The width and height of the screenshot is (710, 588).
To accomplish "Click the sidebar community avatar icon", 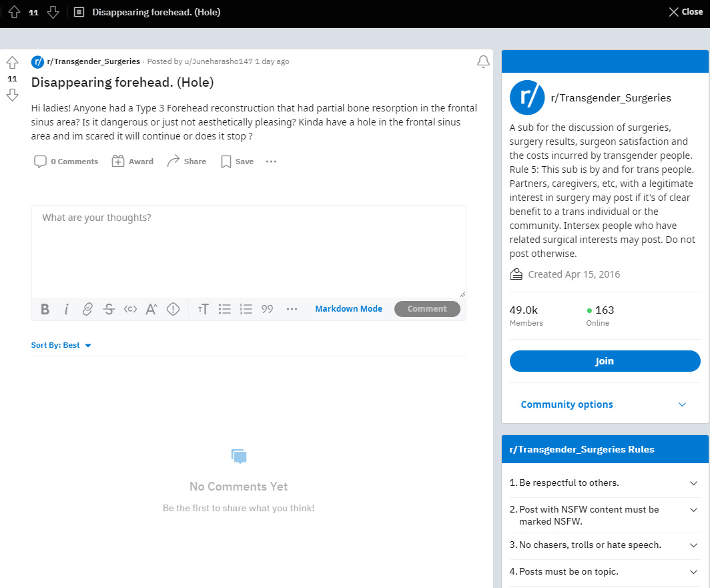I will point(527,97).
